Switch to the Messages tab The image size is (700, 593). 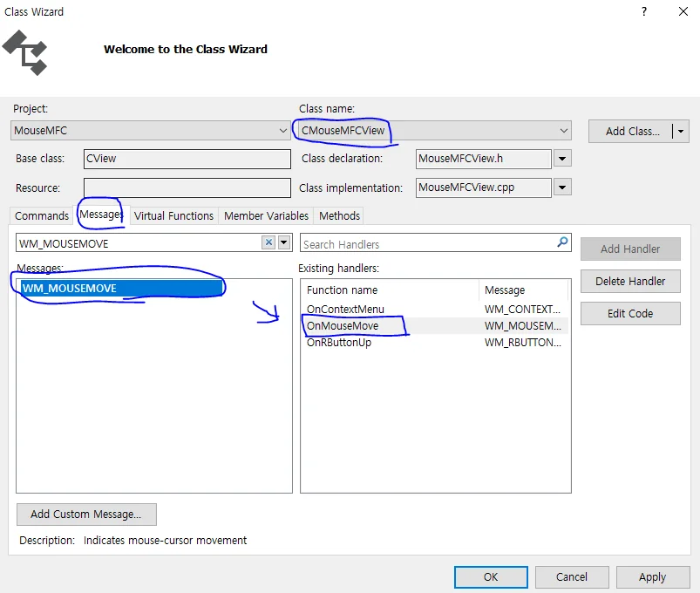(x=101, y=215)
